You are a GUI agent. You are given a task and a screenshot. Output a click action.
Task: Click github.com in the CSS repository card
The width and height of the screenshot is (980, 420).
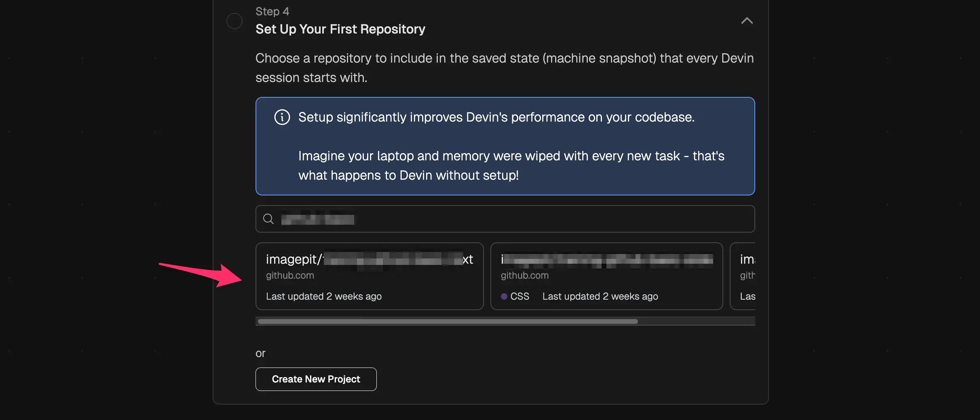pyautogui.click(x=525, y=275)
